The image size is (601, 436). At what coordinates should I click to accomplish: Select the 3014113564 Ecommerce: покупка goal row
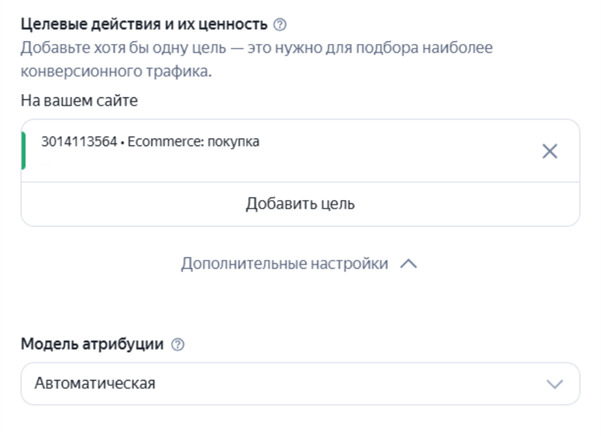(x=300, y=151)
